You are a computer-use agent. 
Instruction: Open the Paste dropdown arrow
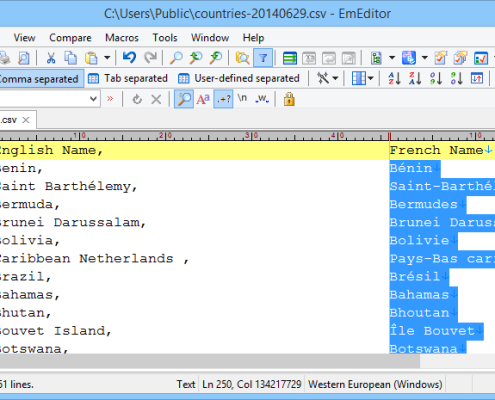[x=107, y=58]
